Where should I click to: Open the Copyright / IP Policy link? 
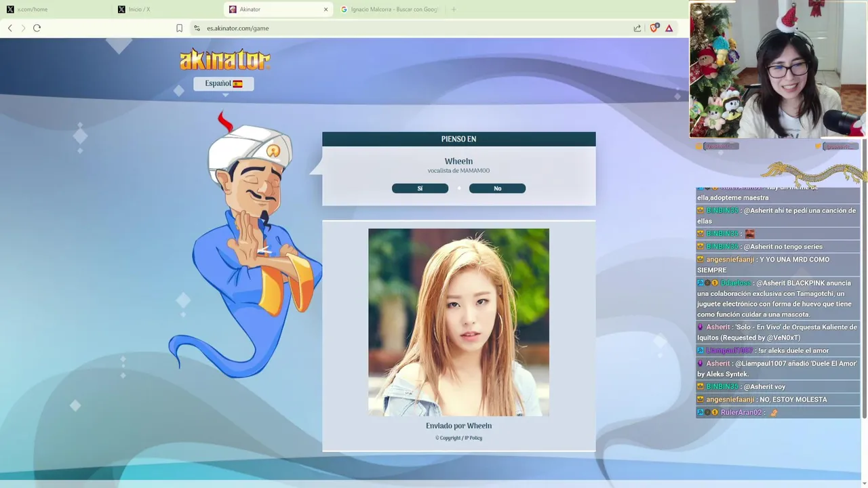(458, 438)
